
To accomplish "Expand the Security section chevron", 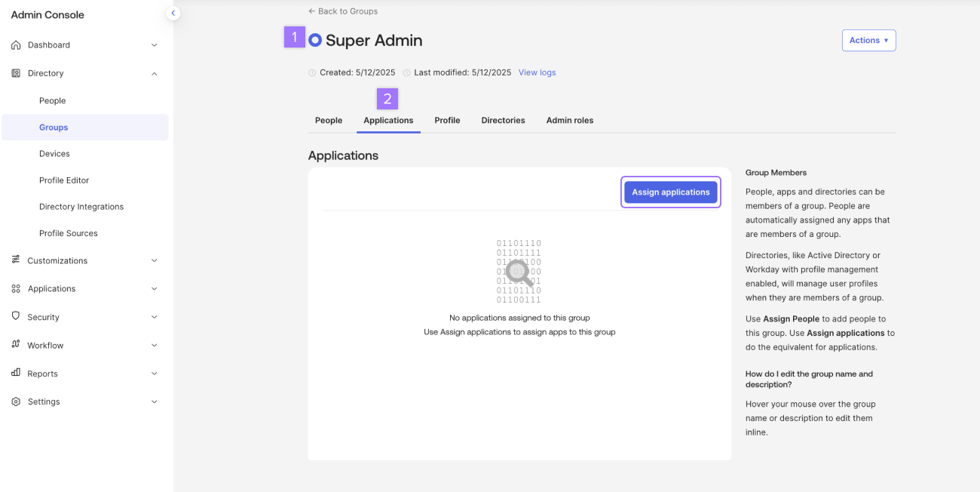I will coord(155,317).
